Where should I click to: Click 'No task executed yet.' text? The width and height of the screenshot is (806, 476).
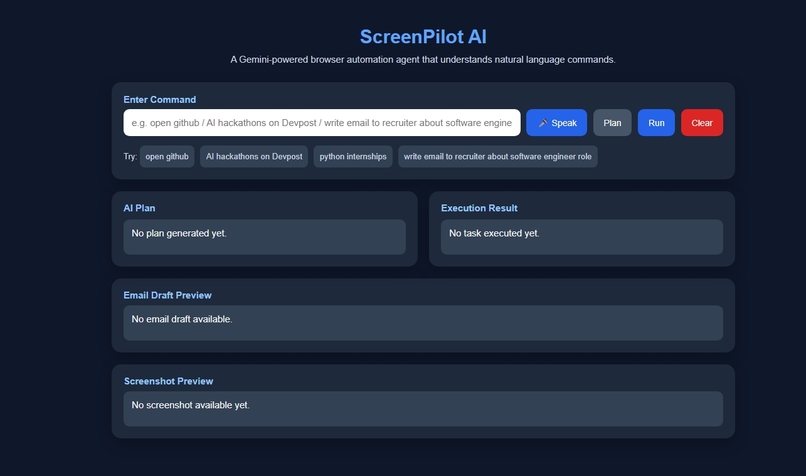[494, 233]
